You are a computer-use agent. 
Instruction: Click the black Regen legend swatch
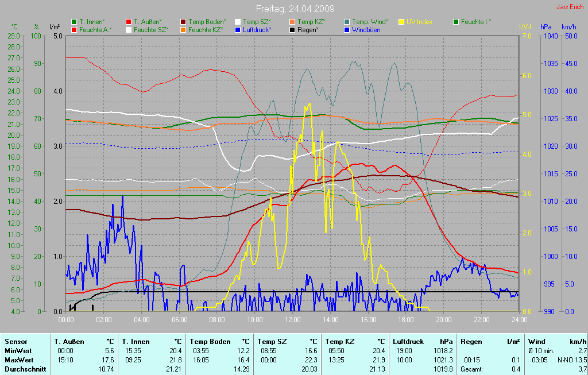click(292, 29)
